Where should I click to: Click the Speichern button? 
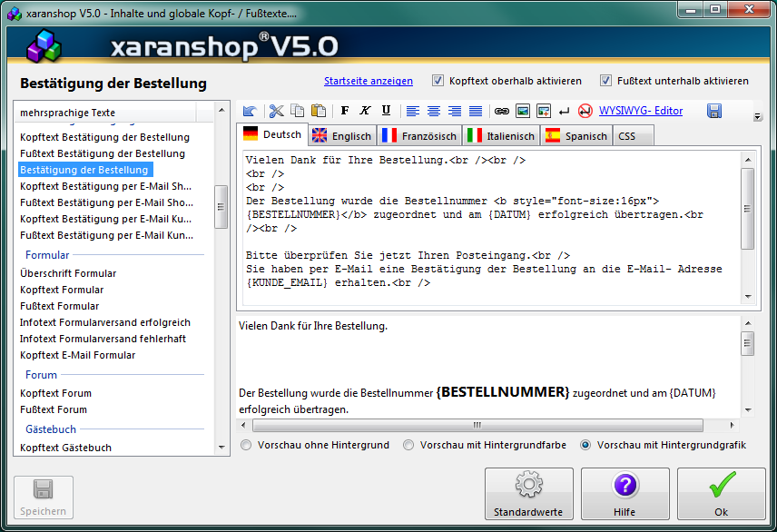click(x=44, y=498)
